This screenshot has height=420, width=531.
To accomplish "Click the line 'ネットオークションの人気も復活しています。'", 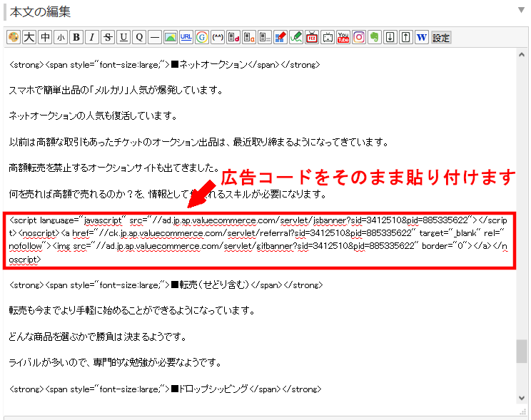I will click(93, 116).
